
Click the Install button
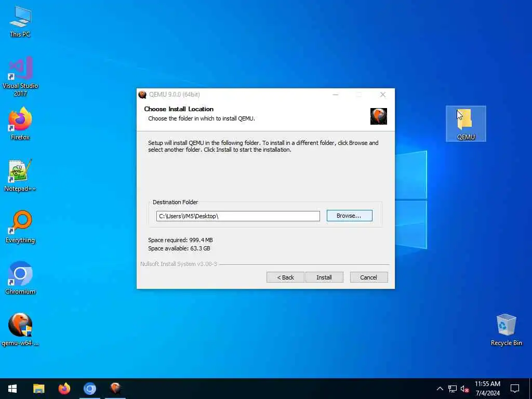[x=324, y=277]
